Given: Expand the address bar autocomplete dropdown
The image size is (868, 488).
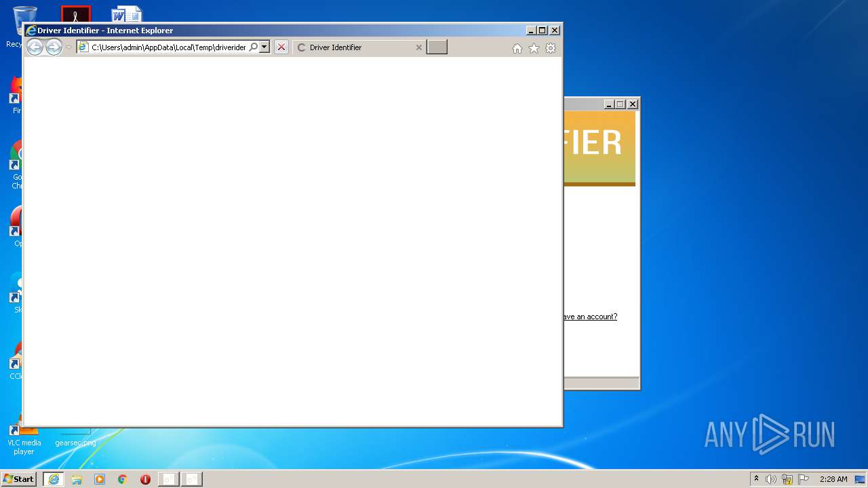Looking at the screenshot, I should coord(264,47).
